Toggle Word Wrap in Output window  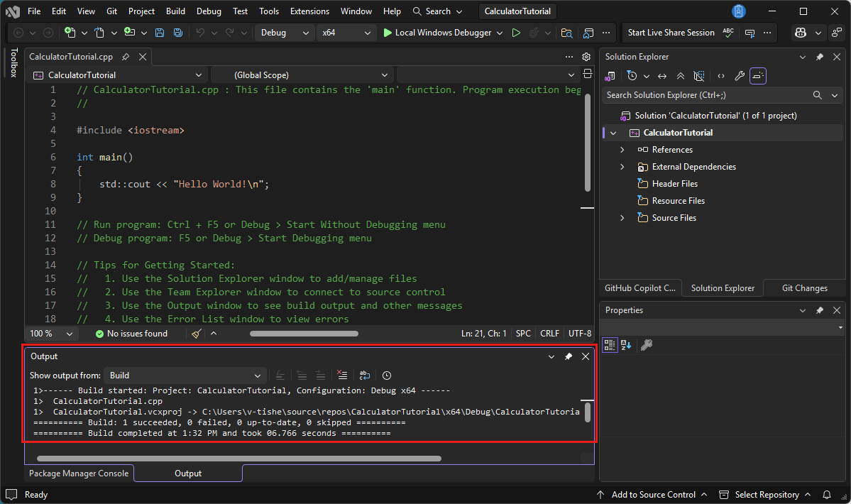click(365, 376)
